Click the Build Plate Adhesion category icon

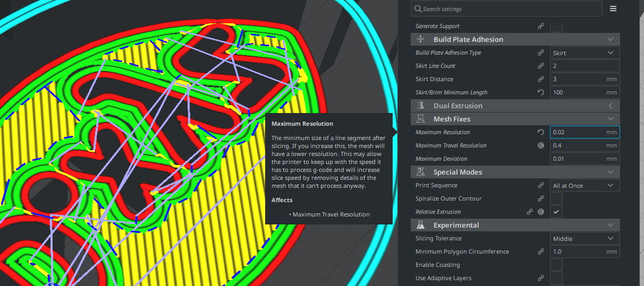coord(421,39)
